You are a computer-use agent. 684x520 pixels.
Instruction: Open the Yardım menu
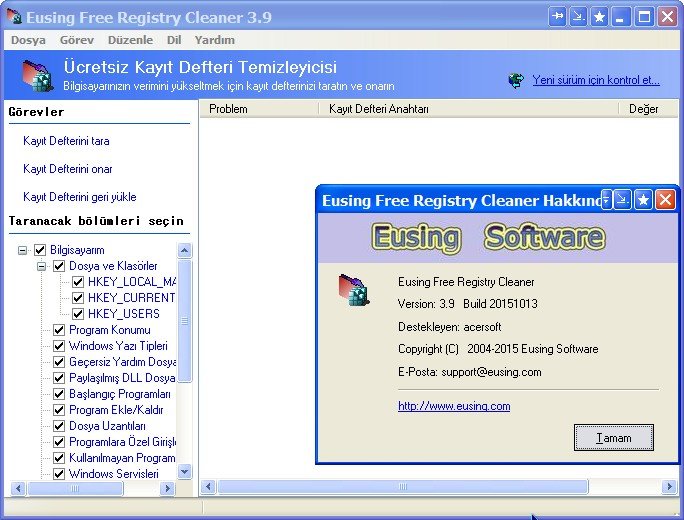click(x=215, y=40)
